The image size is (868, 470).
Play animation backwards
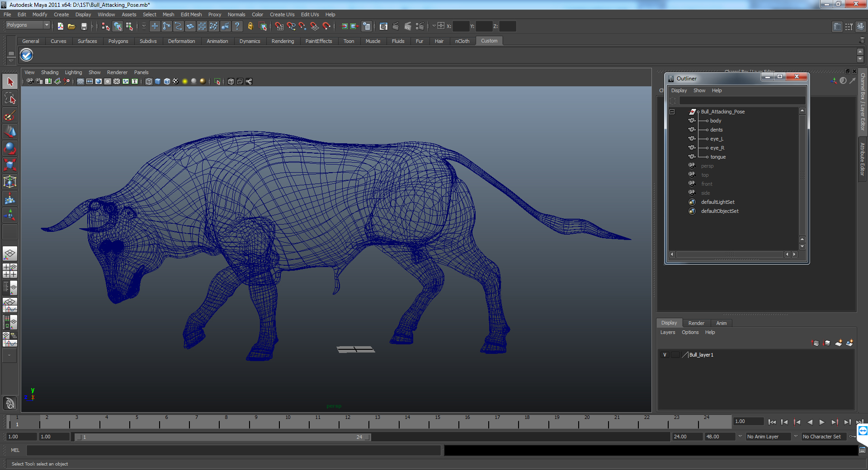tap(810, 422)
